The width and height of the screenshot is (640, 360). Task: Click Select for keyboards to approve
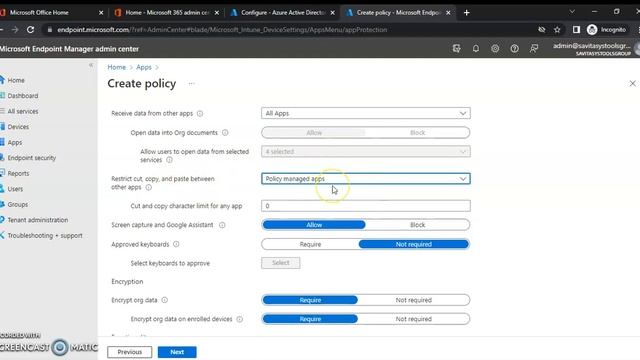pos(281,263)
